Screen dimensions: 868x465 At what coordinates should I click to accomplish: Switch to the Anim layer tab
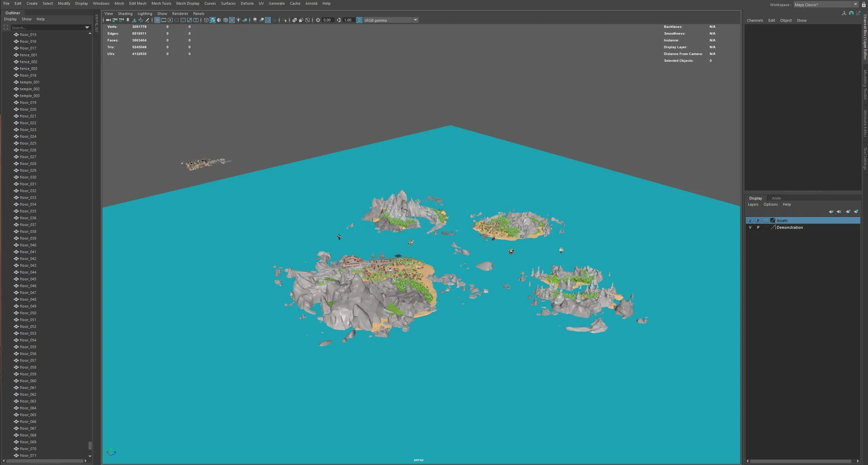[x=776, y=198]
